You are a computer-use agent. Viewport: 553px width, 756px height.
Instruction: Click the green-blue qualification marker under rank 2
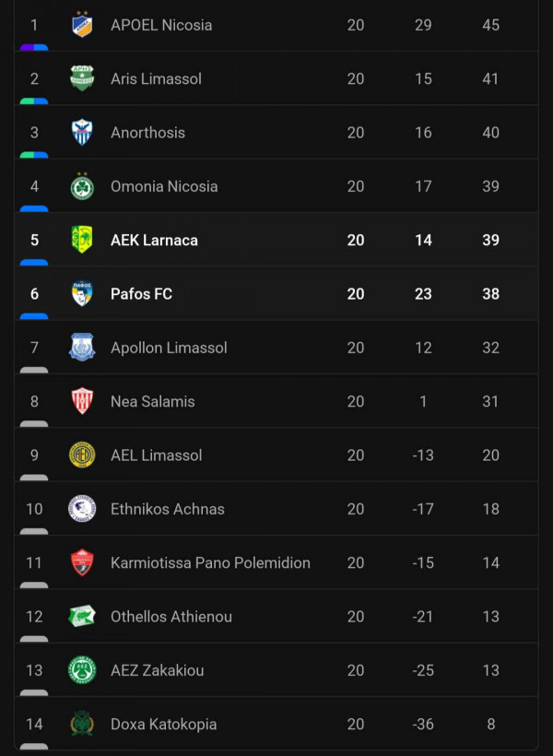[x=34, y=101]
